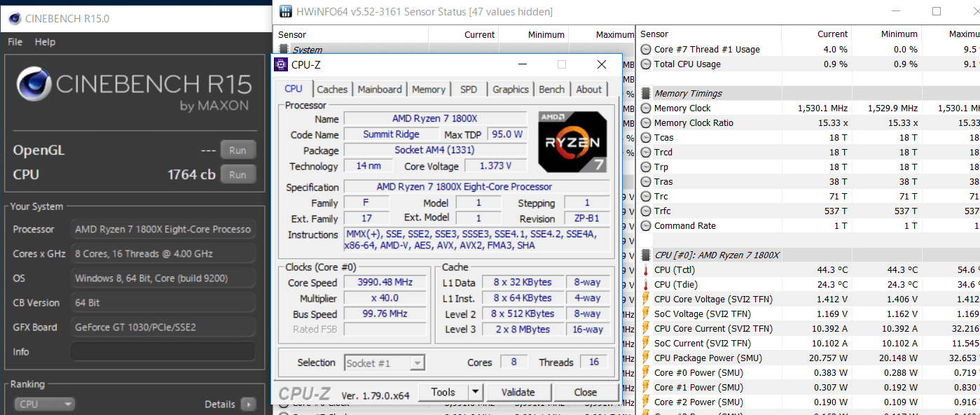Image resolution: width=980 pixels, height=415 pixels.
Task: Click the thermometer icon for CPU (Tdie)
Action: point(646,285)
